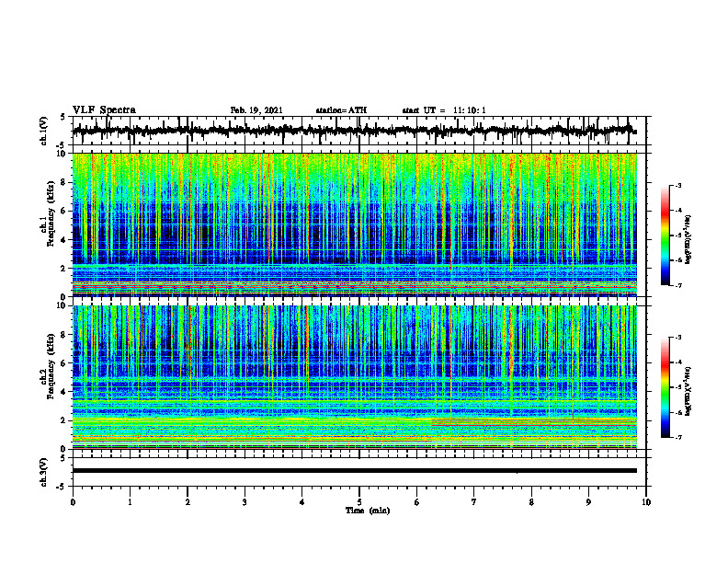
Task: Click the "-7" label on ch.1 color bar
Action: [x=677, y=285]
